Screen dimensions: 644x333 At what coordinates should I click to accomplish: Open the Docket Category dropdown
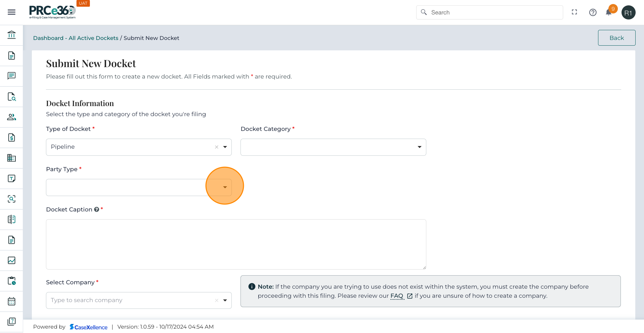pyautogui.click(x=419, y=147)
